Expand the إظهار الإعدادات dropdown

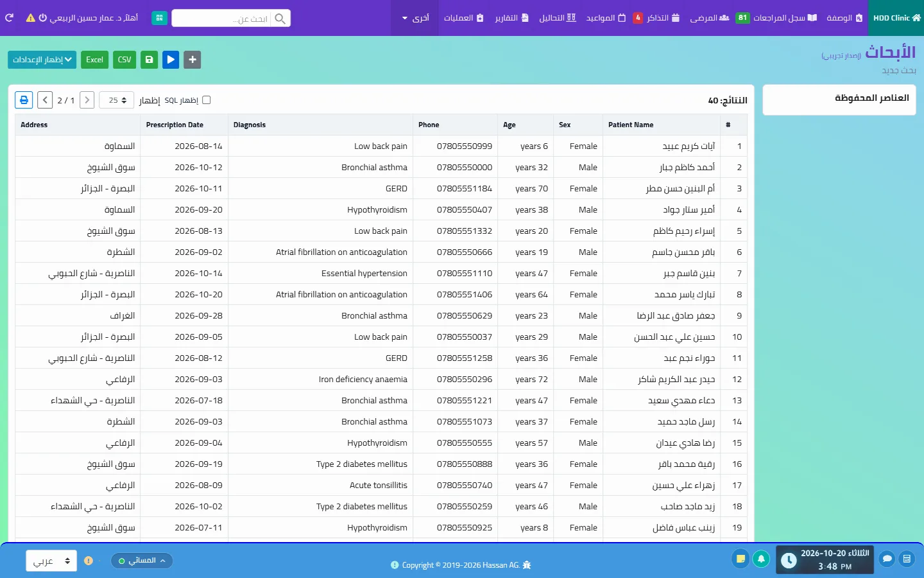pyautogui.click(x=42, y=60)
